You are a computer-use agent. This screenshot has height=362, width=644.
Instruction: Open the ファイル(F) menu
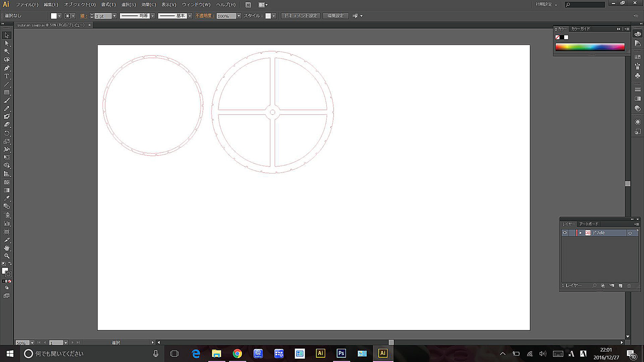click(x=27, y=5)
